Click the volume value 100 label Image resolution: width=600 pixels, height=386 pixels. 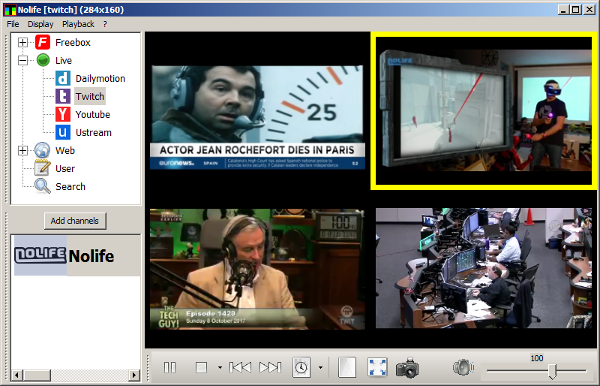tap(537, 358)
